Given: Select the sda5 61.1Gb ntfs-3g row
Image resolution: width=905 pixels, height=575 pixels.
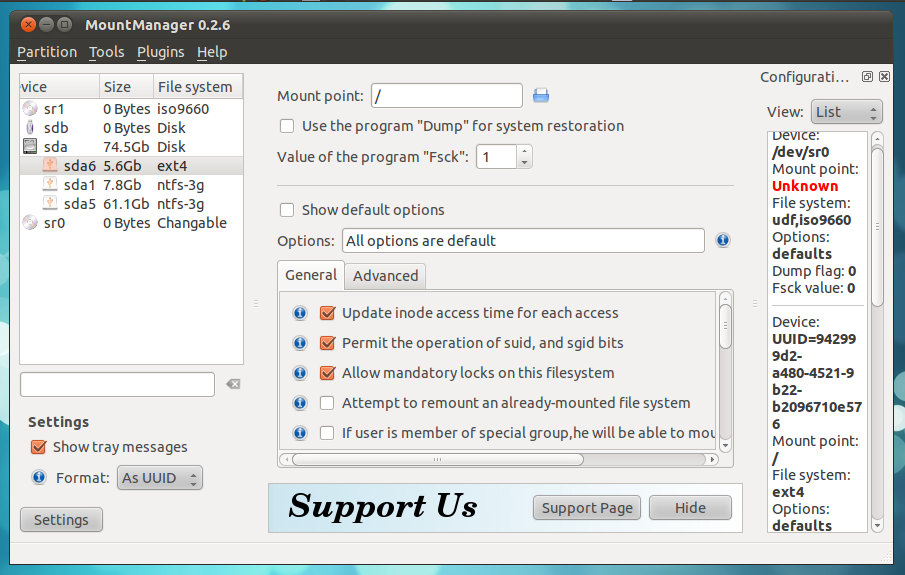Looking at the screenshot, I should (132, 204).
